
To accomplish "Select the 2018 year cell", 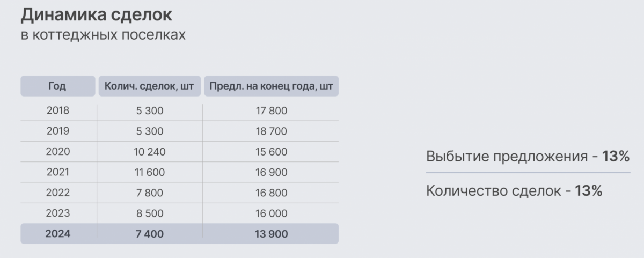I will (58, 111).
